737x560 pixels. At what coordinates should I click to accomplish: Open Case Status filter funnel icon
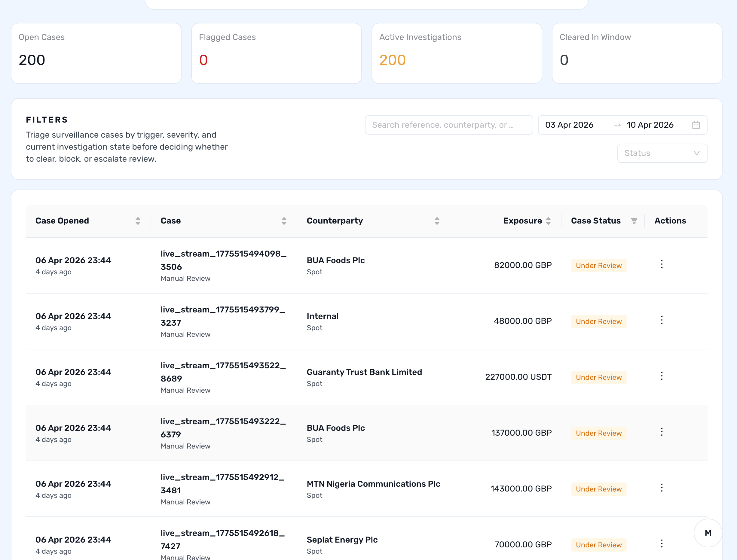634,221
